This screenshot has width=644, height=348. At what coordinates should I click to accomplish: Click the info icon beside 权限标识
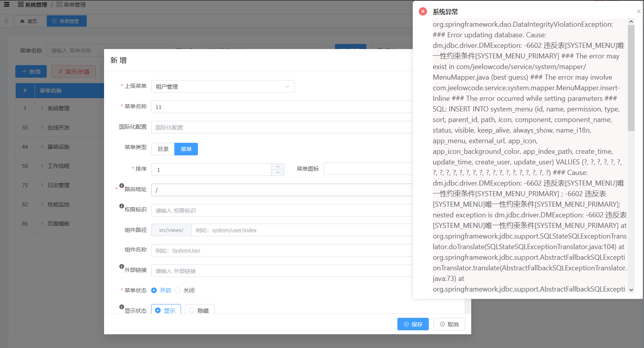(x=122, y=206)
